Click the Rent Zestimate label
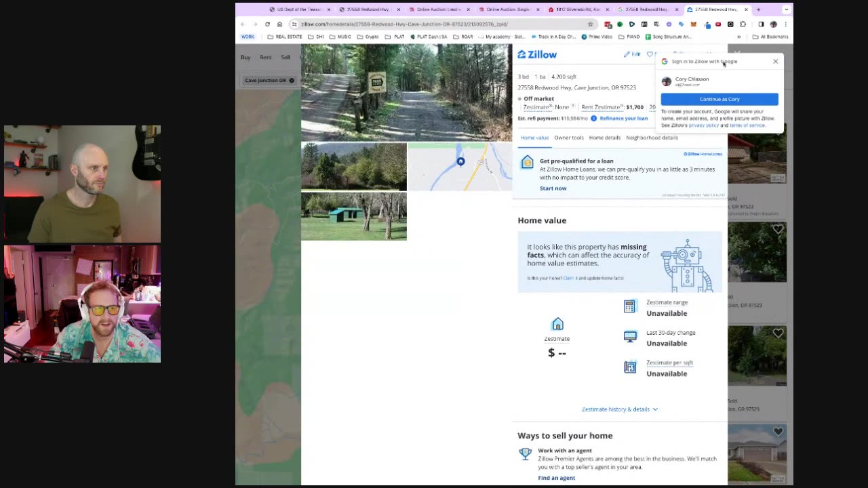Viewport: 868px width, 488px height. [601, 107]
